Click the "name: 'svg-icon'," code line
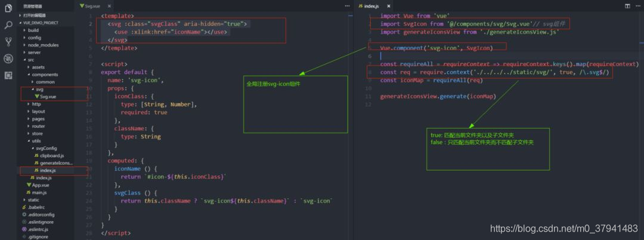 135,81
